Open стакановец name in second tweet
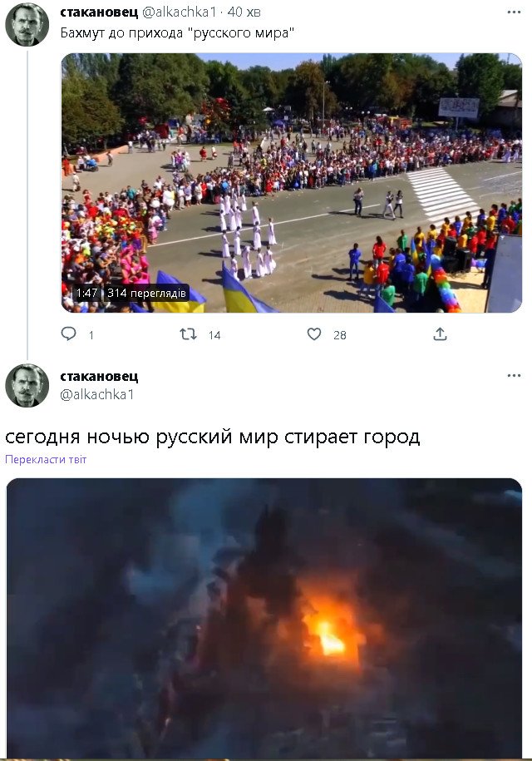 pyautogui.click(x=99, y=376)
